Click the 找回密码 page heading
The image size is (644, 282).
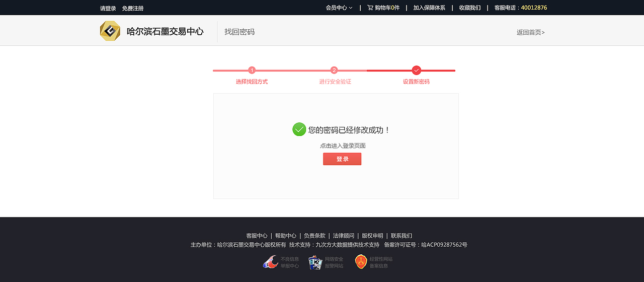coord(239,32)
